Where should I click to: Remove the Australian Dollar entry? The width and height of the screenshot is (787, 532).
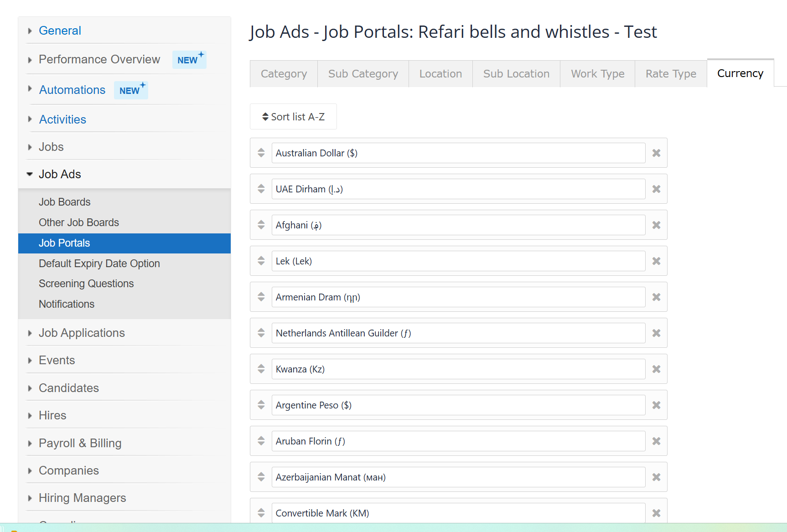click(656, 153)
